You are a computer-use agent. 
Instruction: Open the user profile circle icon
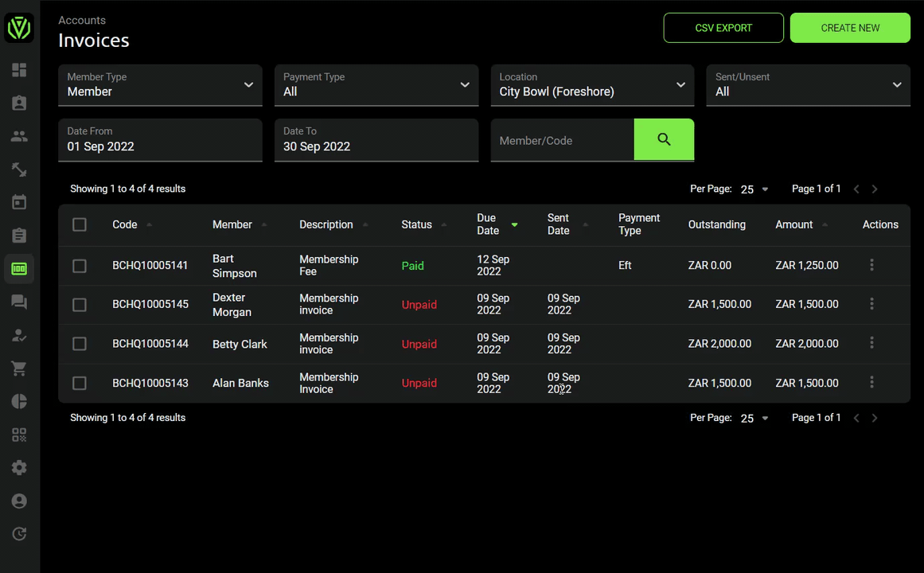[19, 501]
